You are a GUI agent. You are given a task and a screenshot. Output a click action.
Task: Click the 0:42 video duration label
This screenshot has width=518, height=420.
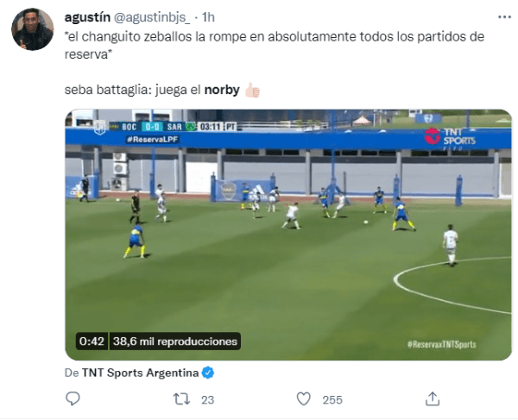pos(92,342)
